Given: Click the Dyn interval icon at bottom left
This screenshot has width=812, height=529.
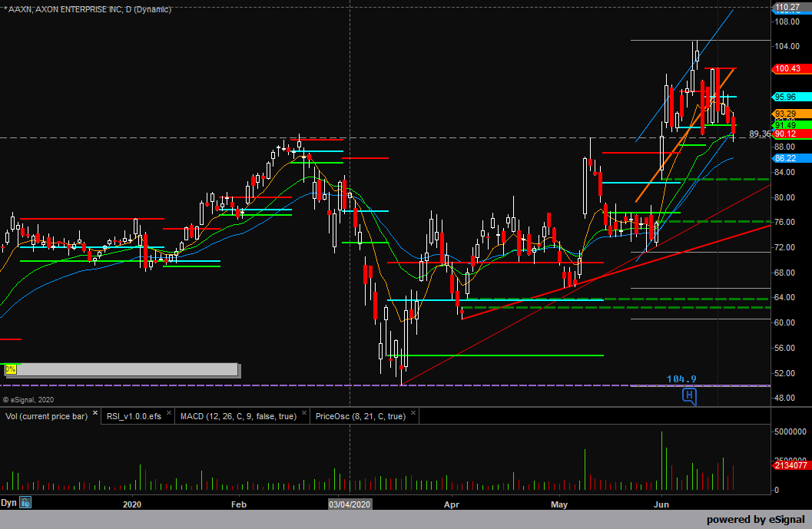Looking at the screenshot, I should tap(25, 503).
